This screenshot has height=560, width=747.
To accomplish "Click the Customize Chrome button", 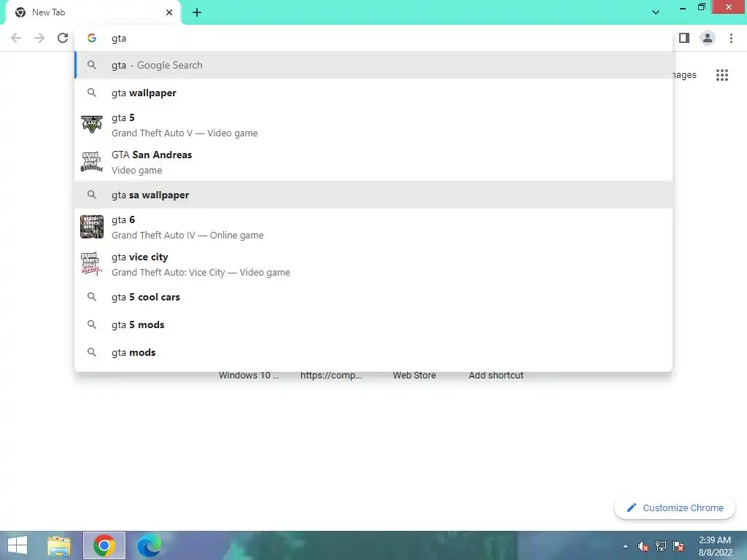I will [x=675, y=507].
